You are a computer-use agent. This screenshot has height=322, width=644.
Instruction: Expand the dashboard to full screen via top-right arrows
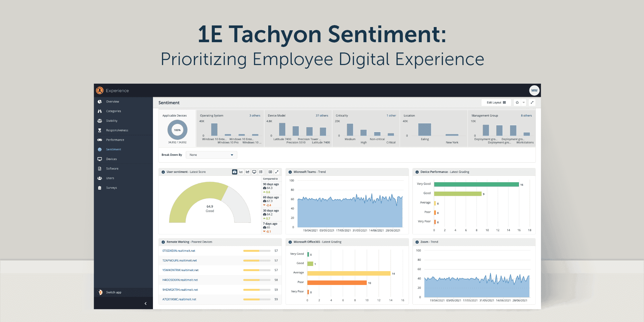(532, 102)
